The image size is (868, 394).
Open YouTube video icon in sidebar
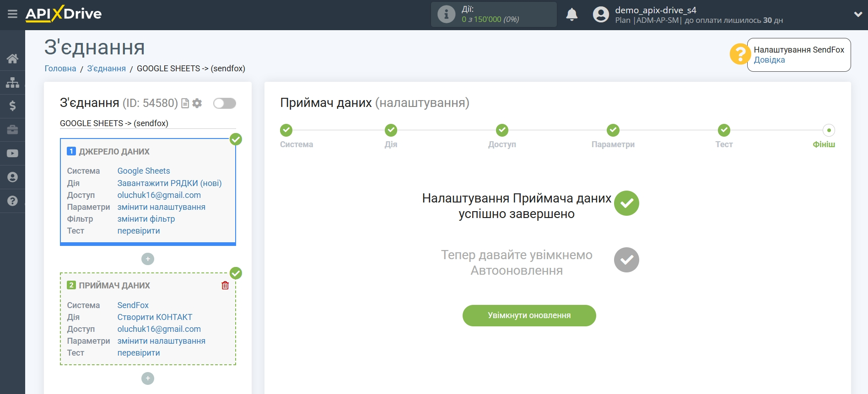pyautogui.click(x=12, y=154)
